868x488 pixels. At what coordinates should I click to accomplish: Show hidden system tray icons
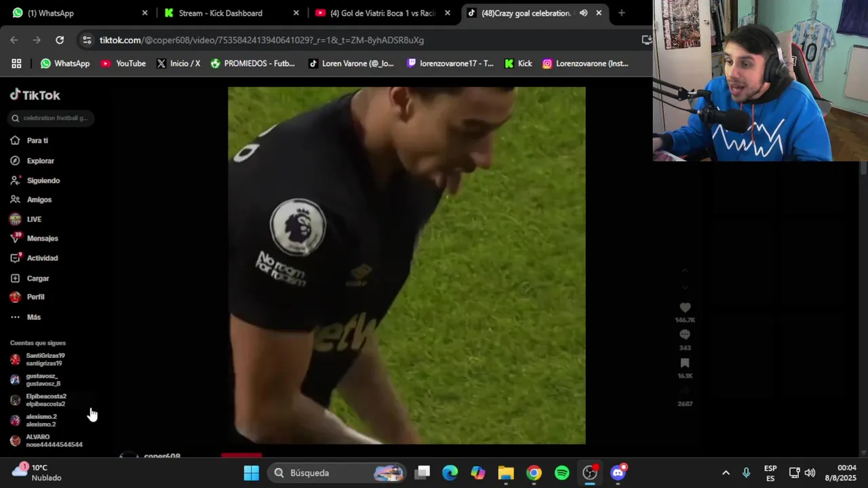[x=726, y=472]
